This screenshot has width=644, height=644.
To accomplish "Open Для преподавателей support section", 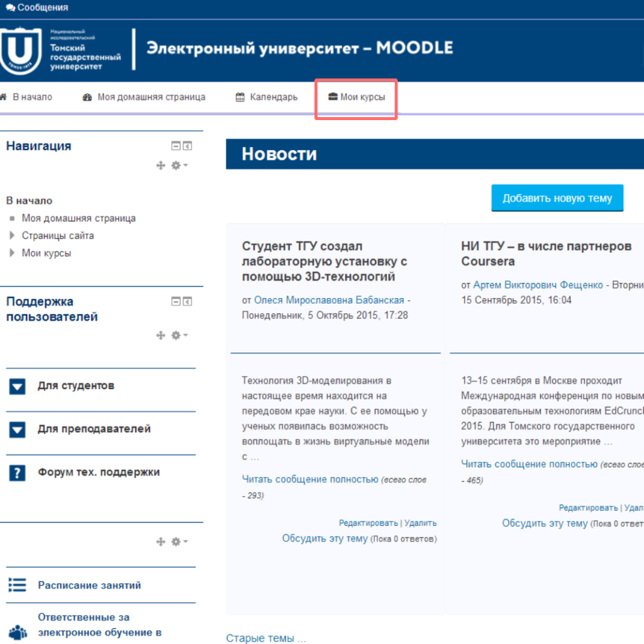I will (94, 429).
